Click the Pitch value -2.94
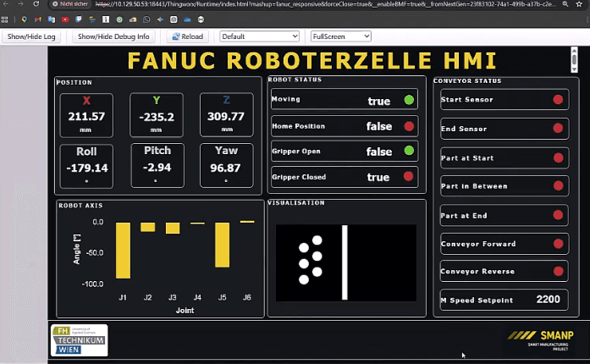Image resolution: width=590 pixels, height=364 pixels. (157, 167)
